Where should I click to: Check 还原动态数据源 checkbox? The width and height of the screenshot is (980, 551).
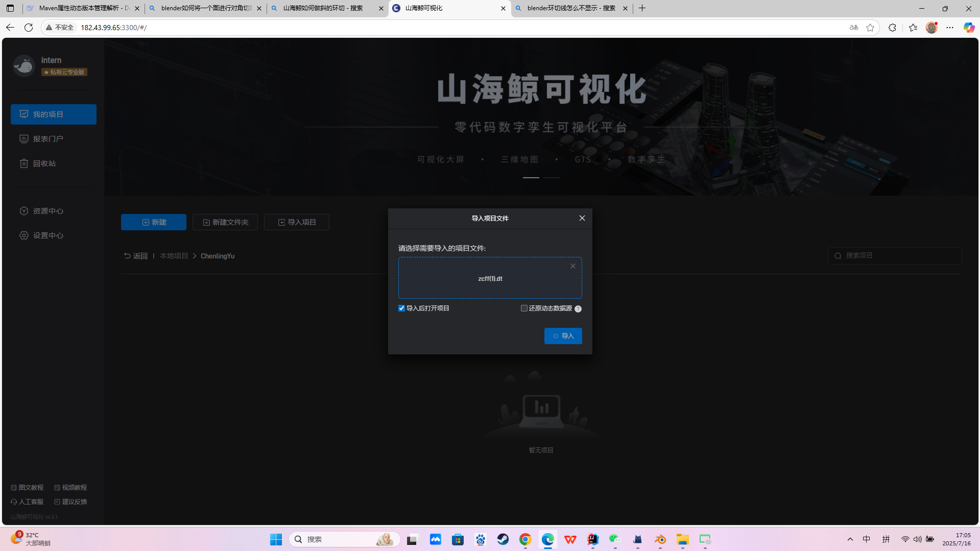pyautogui.click(x=524, y=308)
